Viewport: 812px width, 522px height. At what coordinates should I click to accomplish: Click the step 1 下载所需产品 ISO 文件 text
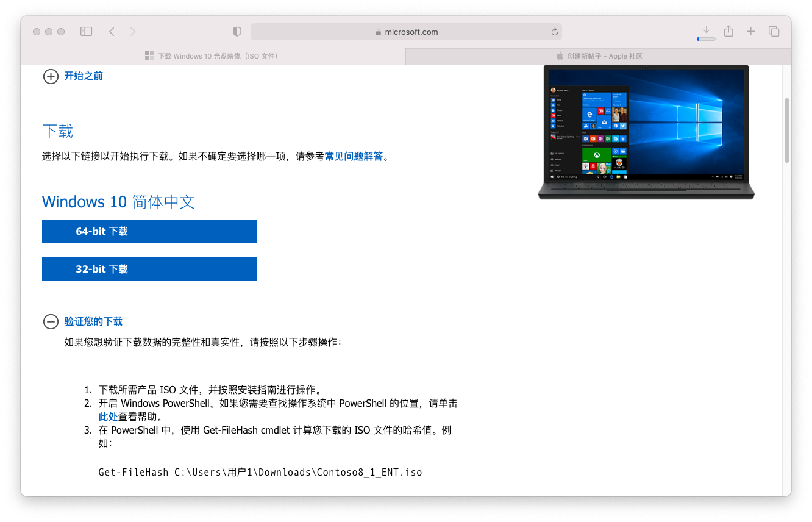click(210, 390)
